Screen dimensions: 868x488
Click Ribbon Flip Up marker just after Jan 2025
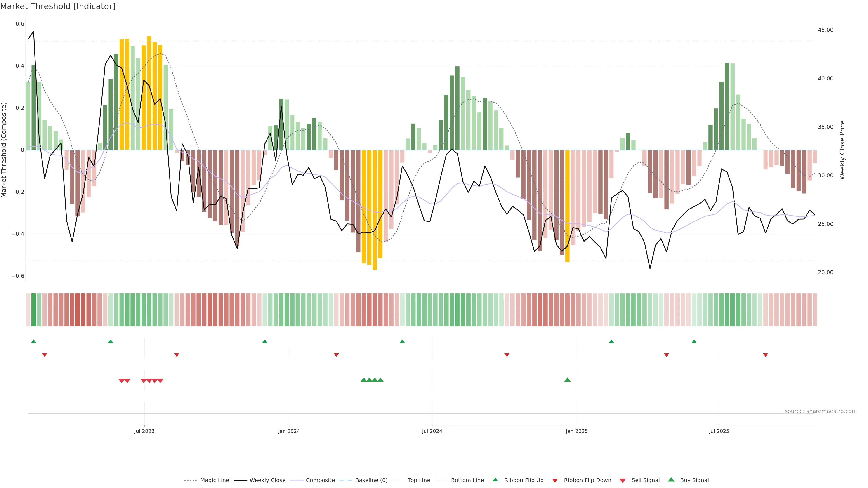coord(612,342)
